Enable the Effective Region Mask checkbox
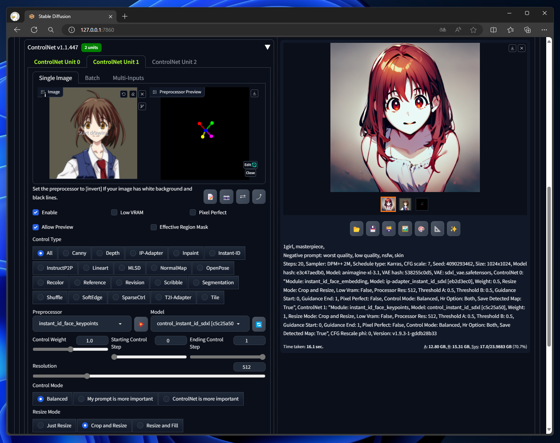Viewport: 560px width, 443px height. pyautogui.click(x=154, y=227)
